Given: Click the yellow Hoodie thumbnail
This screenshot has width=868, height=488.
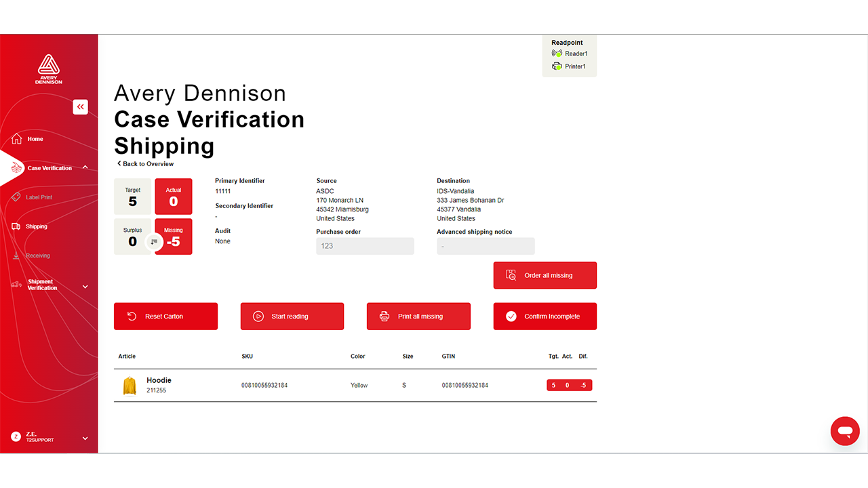Looking at the screenshot, I should coord(130,386).
